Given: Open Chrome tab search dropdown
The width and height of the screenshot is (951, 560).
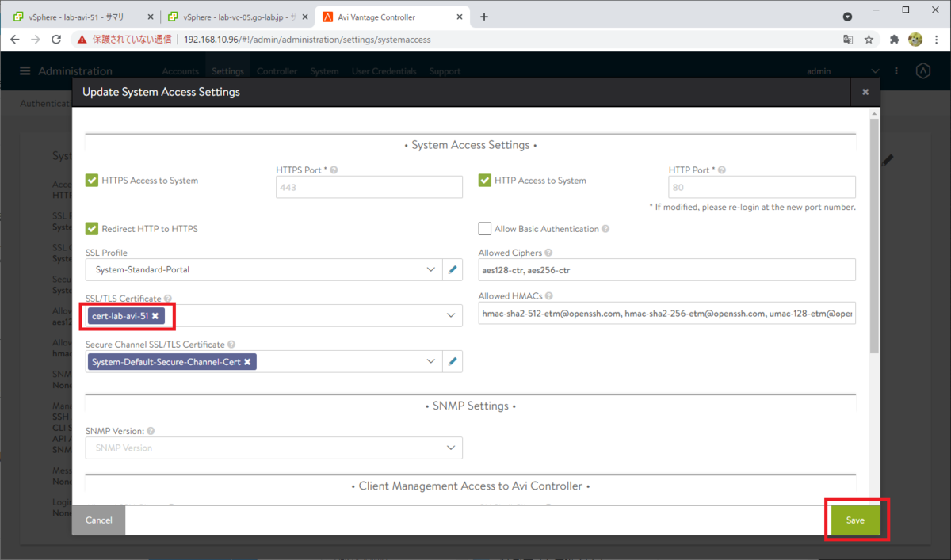Looking at the screenshot, I should point(847,17).
